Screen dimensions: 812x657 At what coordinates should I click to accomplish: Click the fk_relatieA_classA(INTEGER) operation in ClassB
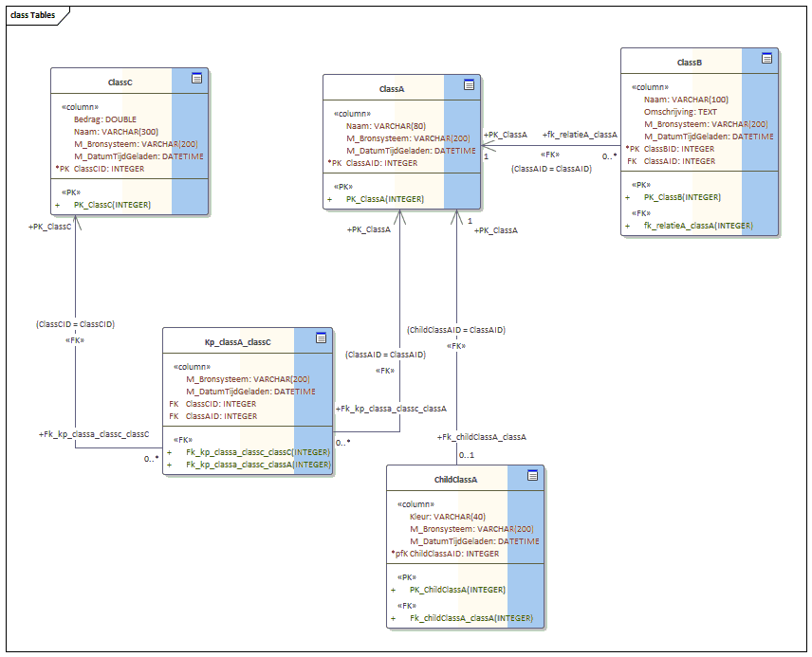point(698,226)
